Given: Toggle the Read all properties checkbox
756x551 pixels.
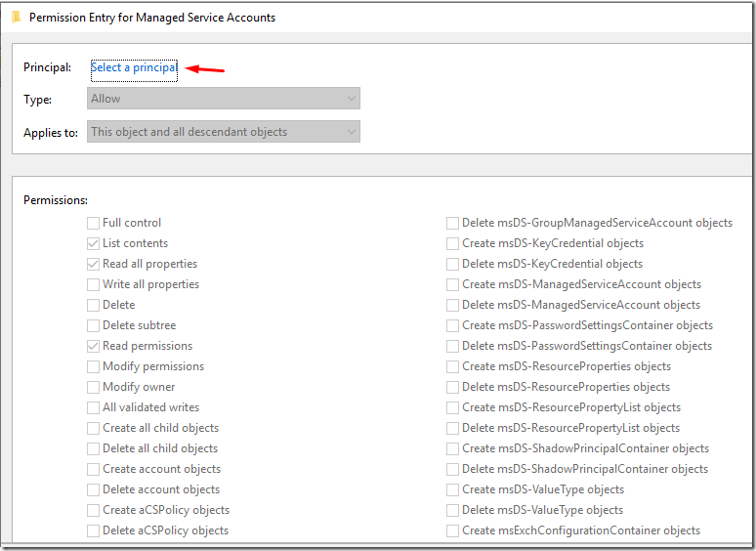Looking at the screenshot, I should [93, 264].
